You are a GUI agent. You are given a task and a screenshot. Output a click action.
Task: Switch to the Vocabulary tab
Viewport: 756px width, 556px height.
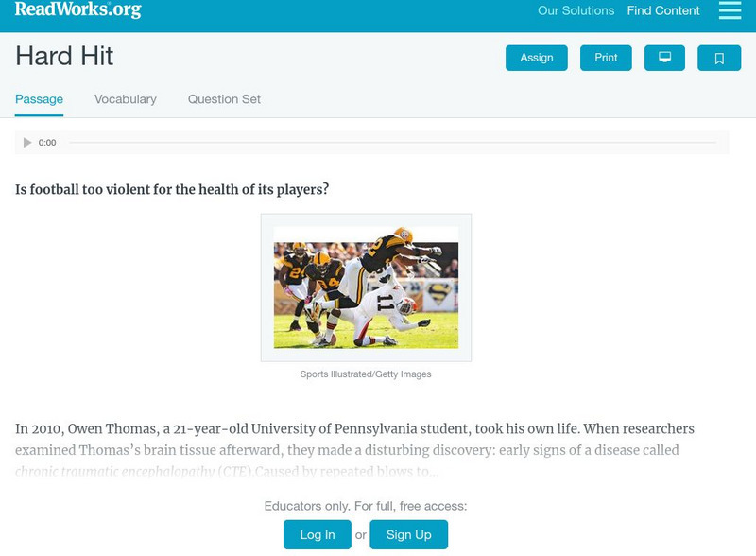(126, 99)
